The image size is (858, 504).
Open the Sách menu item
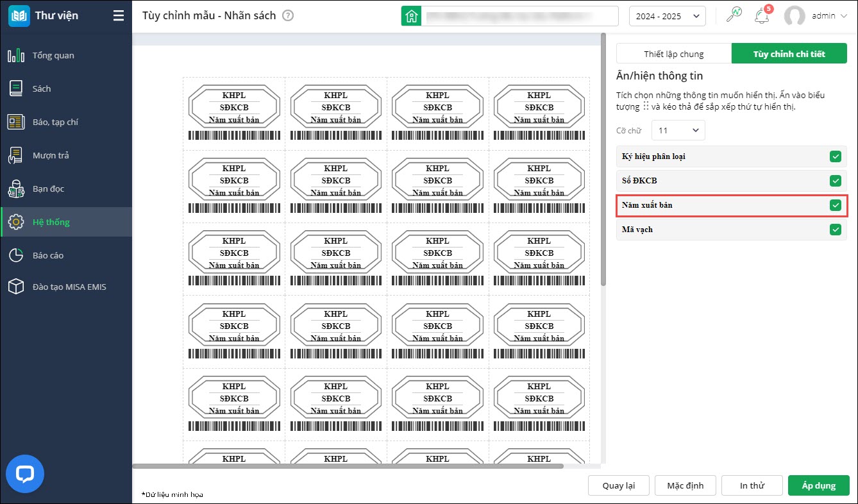click(x=66, y=88)
